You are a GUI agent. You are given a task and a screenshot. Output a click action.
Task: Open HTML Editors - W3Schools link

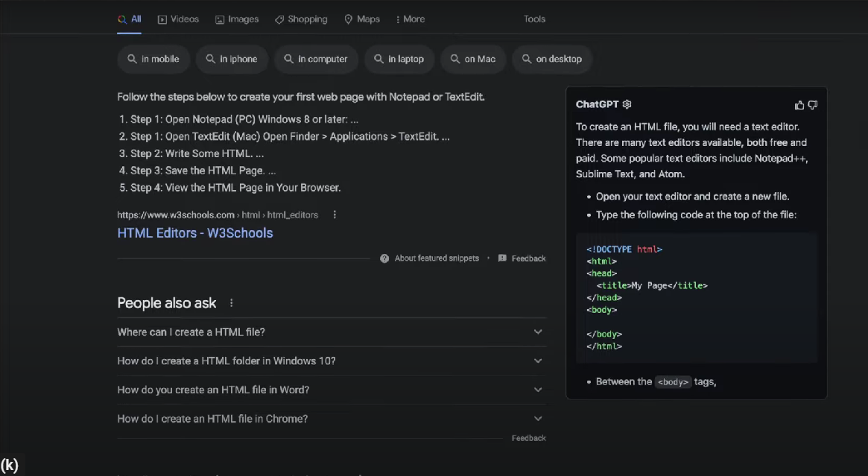click(195, 233)
